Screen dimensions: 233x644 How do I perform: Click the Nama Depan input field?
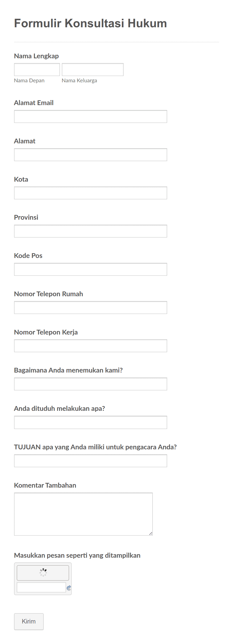(x=37, y=69)
